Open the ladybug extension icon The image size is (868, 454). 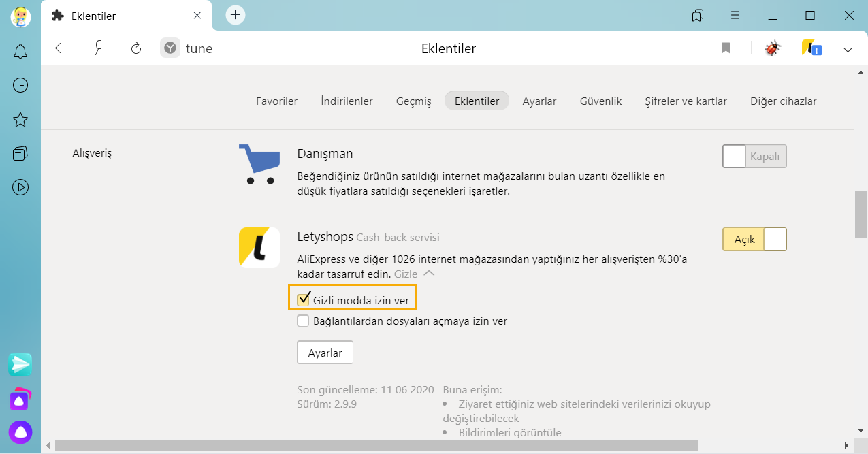click(772, 48)
